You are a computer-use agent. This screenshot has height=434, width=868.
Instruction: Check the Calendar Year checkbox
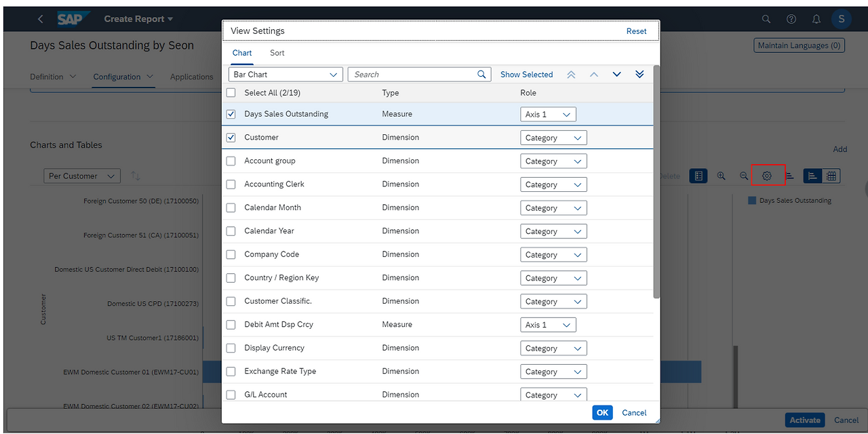pyautogui.click(x=231, y=231)
